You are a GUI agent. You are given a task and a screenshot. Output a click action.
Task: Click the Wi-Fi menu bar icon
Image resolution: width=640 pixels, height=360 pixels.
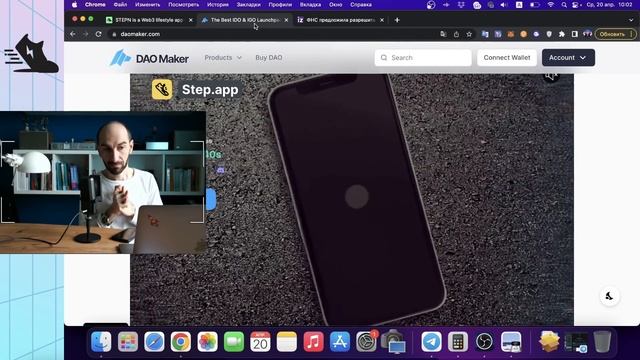551,5
